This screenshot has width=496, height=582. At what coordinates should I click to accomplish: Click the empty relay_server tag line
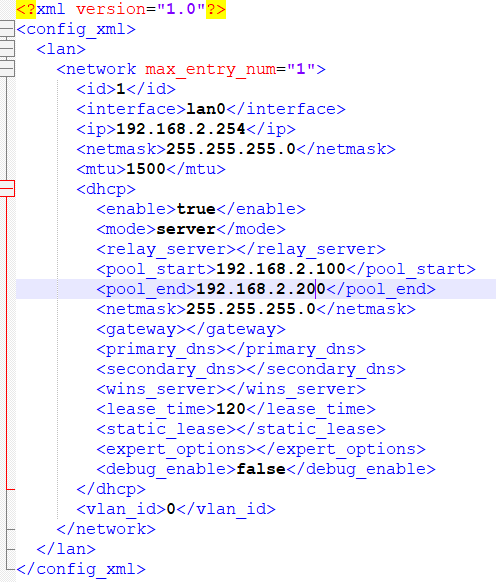pos(241,249)
